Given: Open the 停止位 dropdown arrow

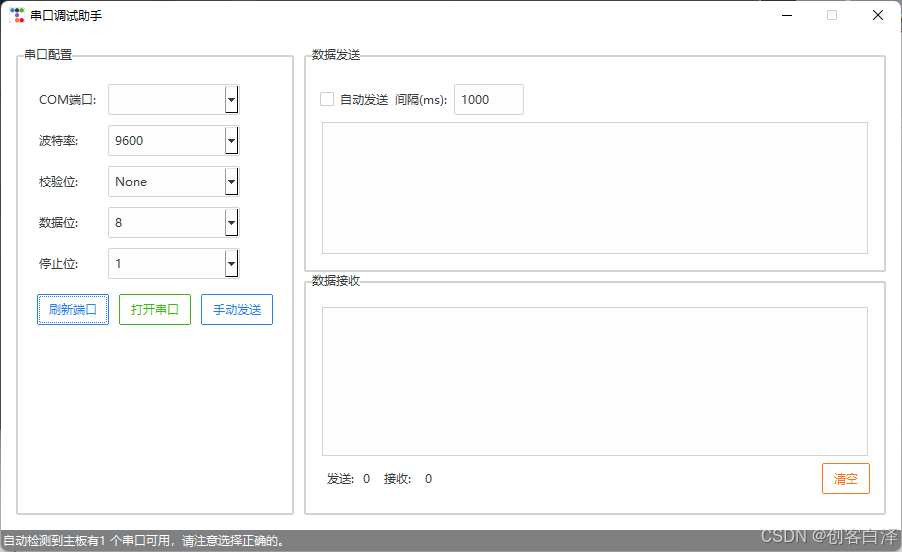Looking at the screenshot, I should 231,264.
